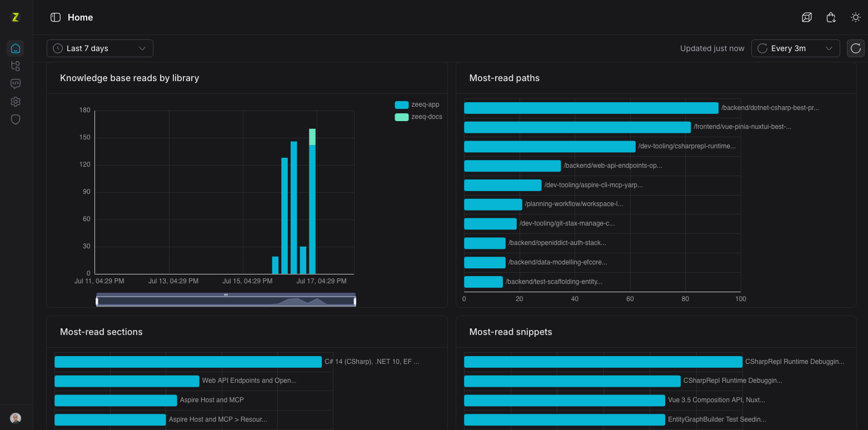The height and width of the screenshot is (430, 868).
Task: Toggle the sidebar panel icon beside Home
Action: point(56,17)
